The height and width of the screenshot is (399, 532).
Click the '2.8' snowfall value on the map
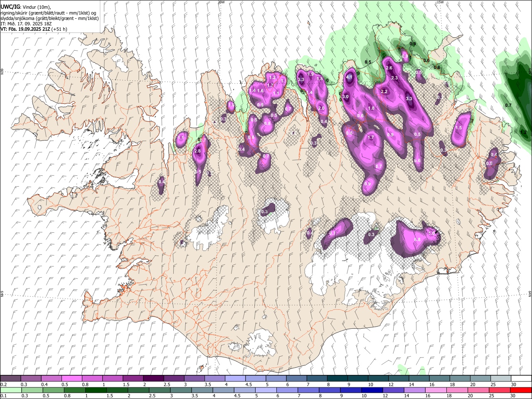coord(197,151)
